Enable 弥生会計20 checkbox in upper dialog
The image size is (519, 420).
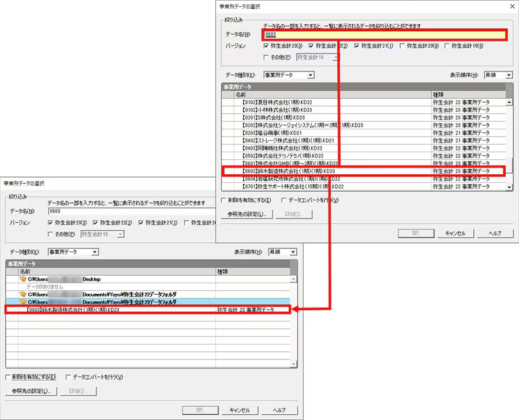402,46
